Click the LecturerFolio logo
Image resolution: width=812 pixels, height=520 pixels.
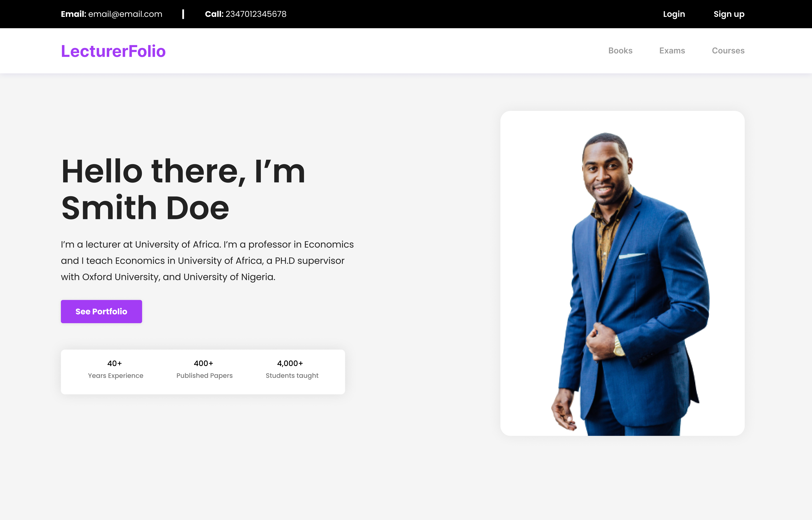pyautogui.click(x=113, y=51)
